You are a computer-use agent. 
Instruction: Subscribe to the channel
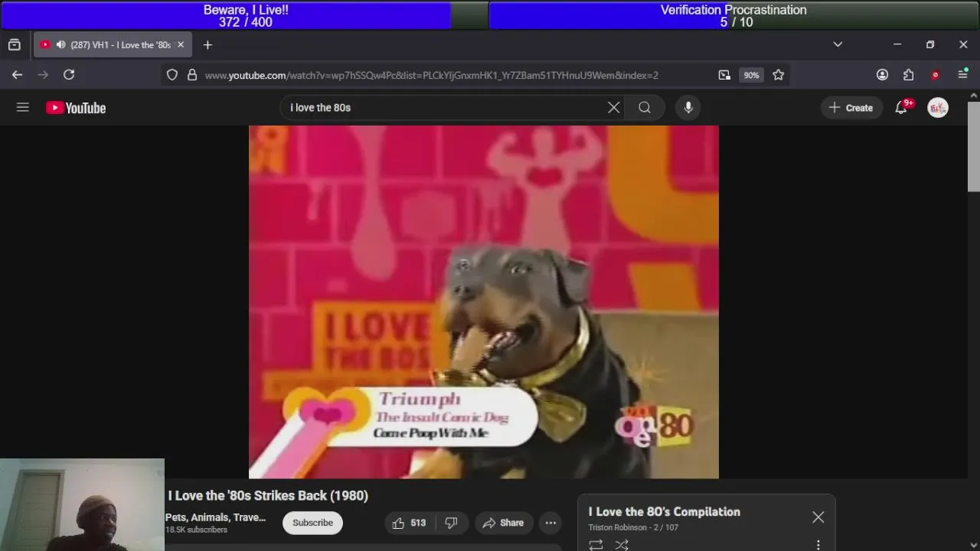click(x=312, y=523)
